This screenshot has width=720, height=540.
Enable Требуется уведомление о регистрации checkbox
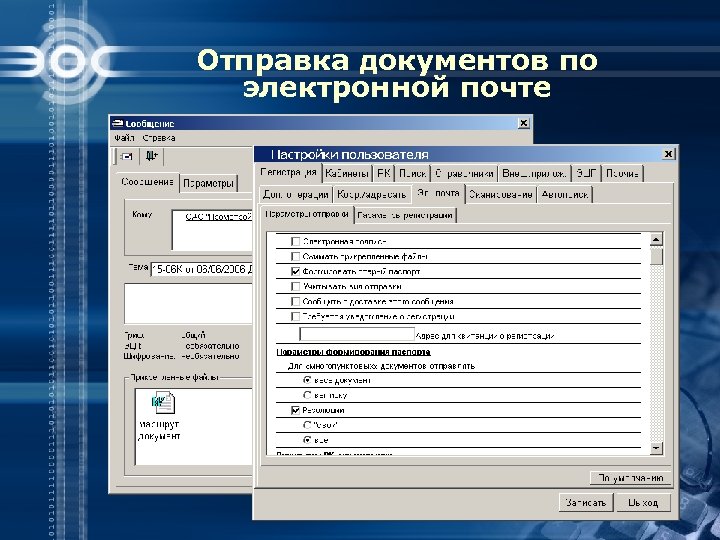click(x=296, y=316)
